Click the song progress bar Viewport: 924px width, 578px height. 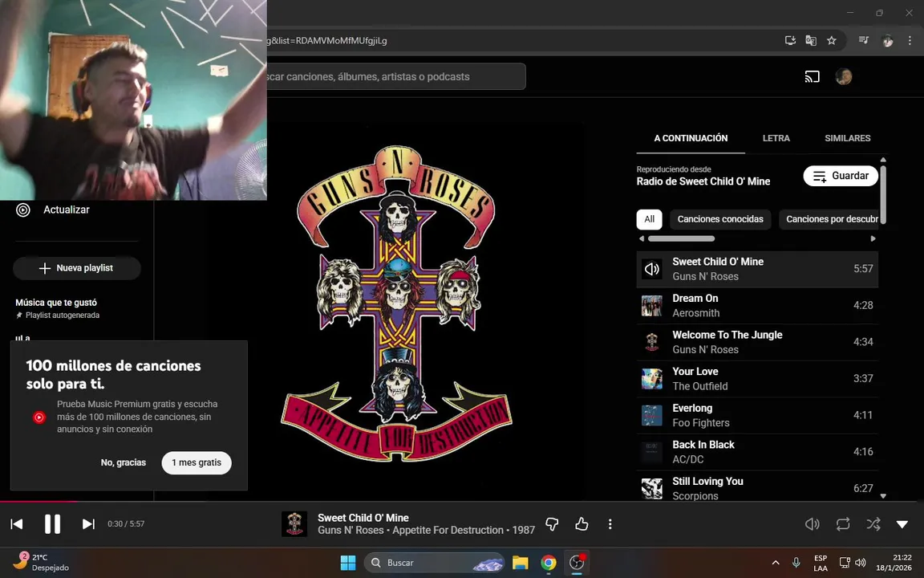pos(462,501)
